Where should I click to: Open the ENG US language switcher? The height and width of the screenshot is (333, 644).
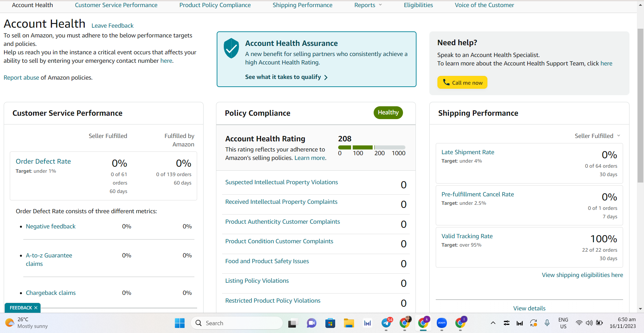click(x=563, y=323)
